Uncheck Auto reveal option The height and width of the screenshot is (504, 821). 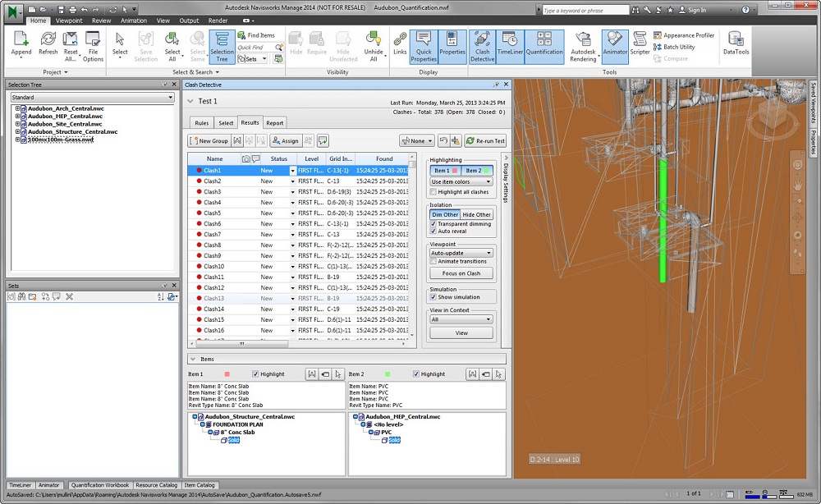(433, 231)
